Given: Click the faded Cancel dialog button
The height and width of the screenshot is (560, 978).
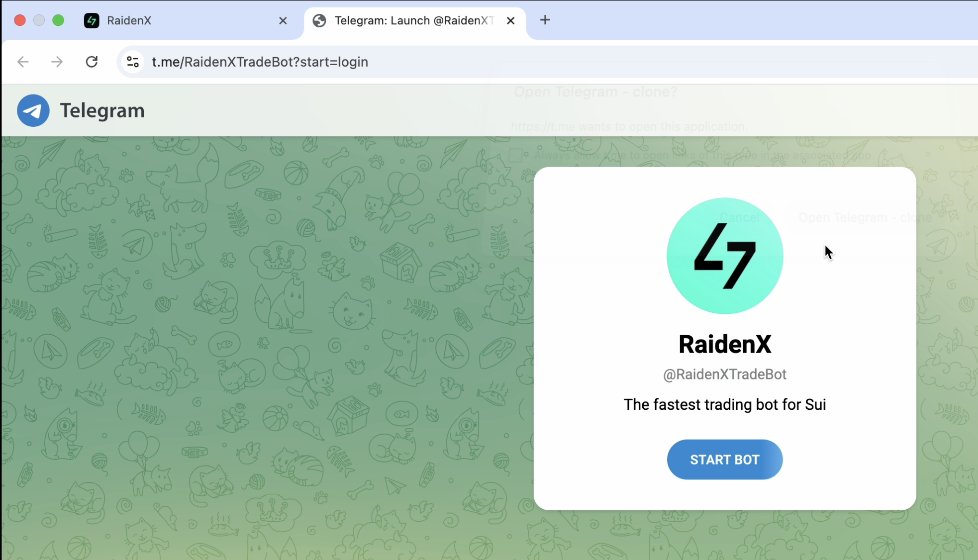Looking at the screenshot, I should point(739,217).
